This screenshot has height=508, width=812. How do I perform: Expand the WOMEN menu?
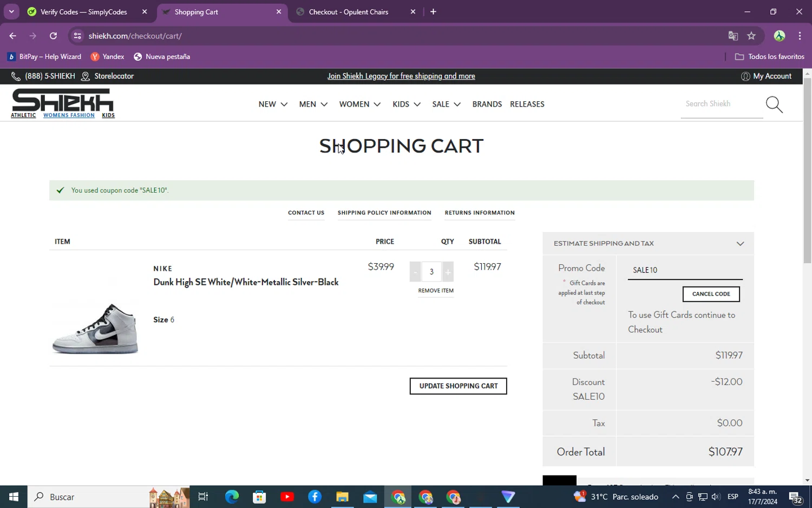[360, 104]
